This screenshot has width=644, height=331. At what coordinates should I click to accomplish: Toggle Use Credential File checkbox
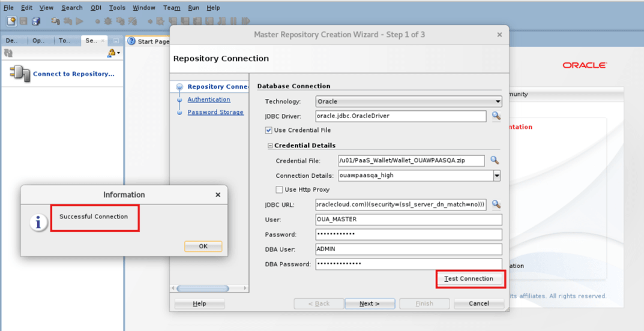tap(269, 130)
